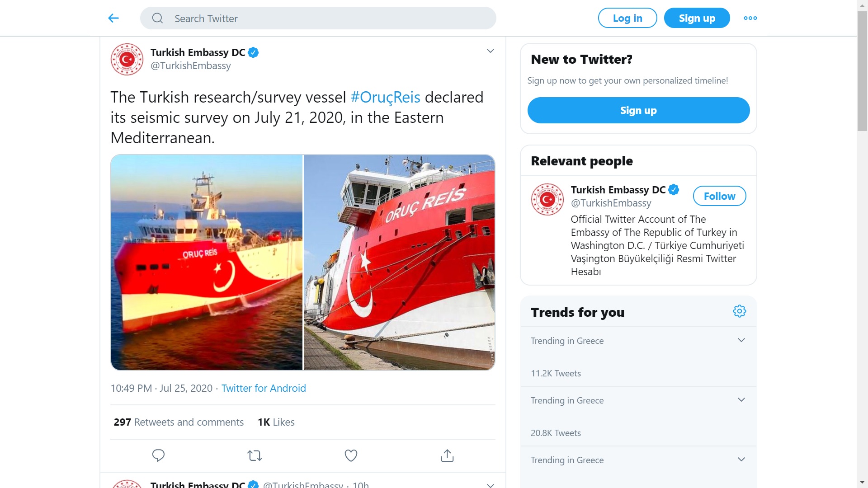Click the retweet icon under the tweet

click(x=255, y=455)
